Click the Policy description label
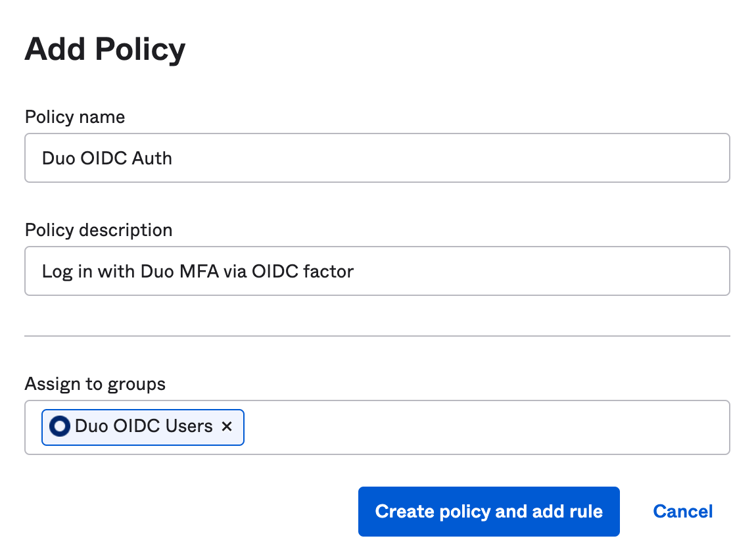Screen dimensions: 756x555 pos(98,229)
